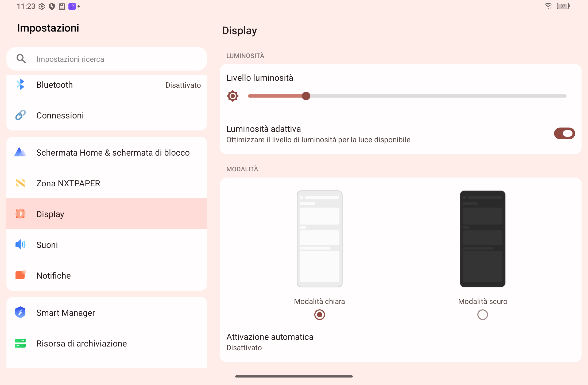The image size is (588, 385).
Task: Tap the Zona NXTPAPER icon
Action: point(20,183)
